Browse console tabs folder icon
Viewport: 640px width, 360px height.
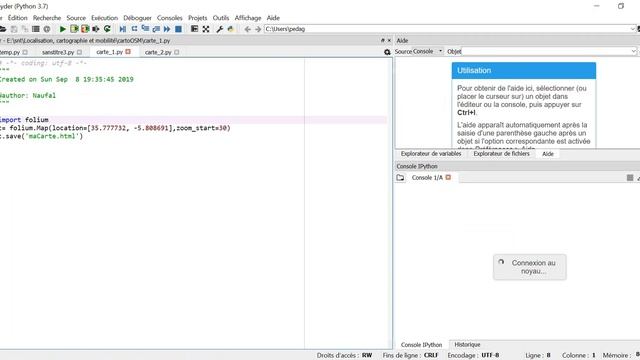click(x=400, y=178)
